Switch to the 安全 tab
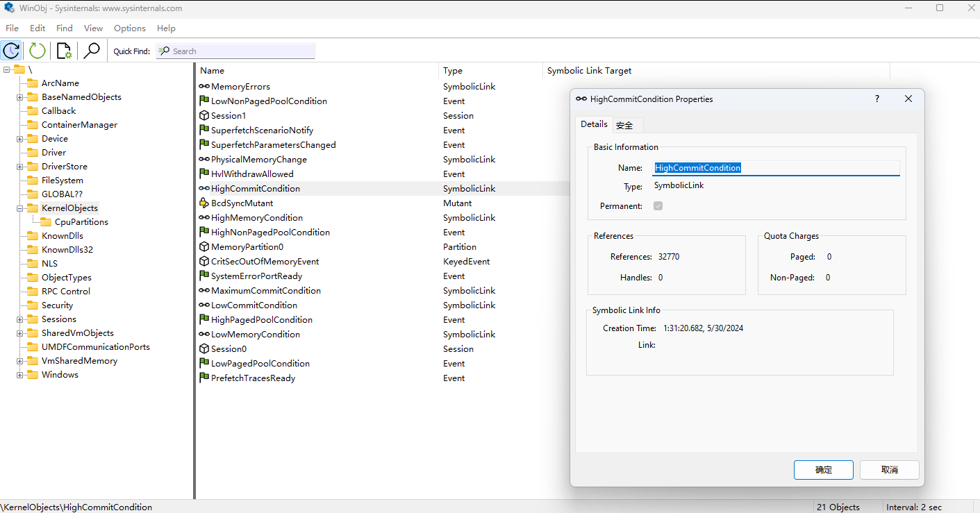The image size is (980, 513). tap(624, 125)
